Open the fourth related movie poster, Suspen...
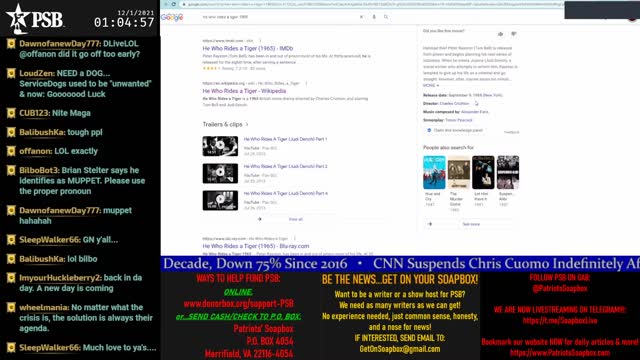This screenshot has width=640, height=360. click(508, 172)
